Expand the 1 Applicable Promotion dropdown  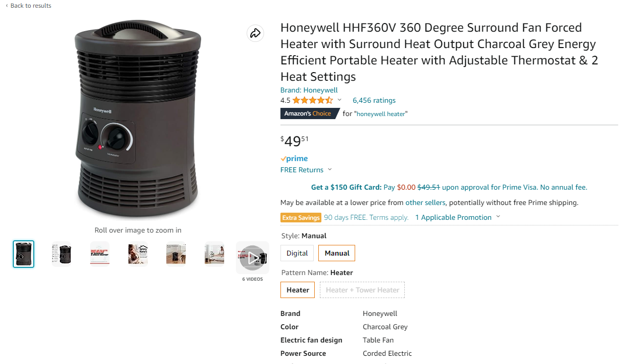pos(498,217)
